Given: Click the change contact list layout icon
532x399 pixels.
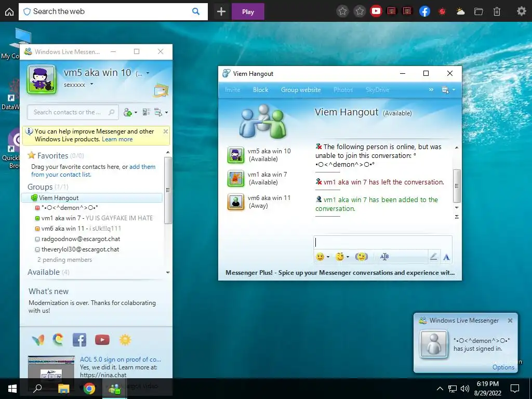Looking at the screenshot, I should (x=146, y=112).
